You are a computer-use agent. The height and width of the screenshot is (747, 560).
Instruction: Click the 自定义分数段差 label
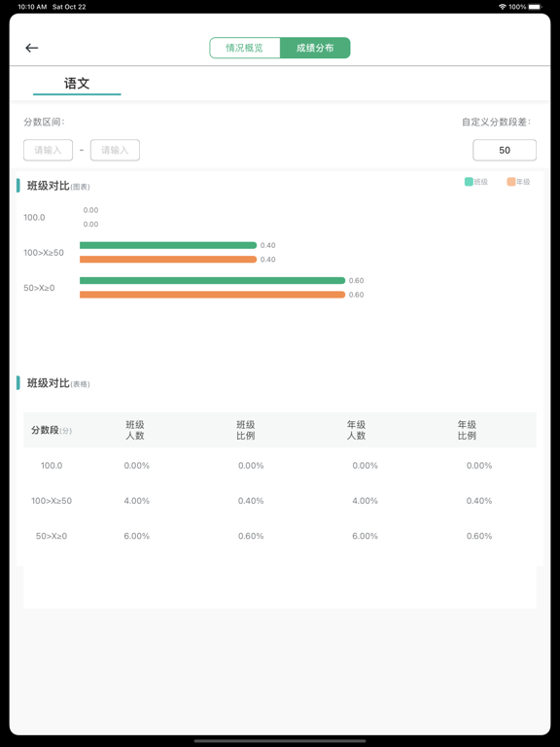coord(496,122)
